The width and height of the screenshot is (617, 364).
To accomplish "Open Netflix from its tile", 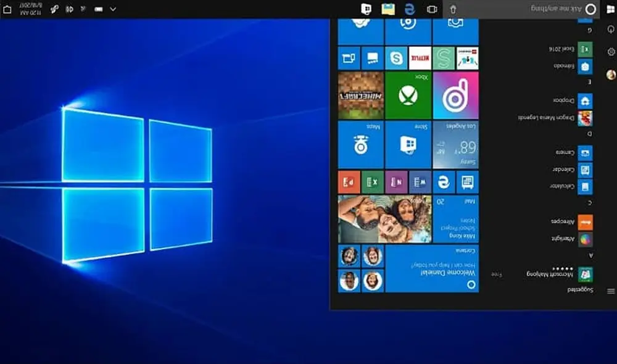I will 420,58.
